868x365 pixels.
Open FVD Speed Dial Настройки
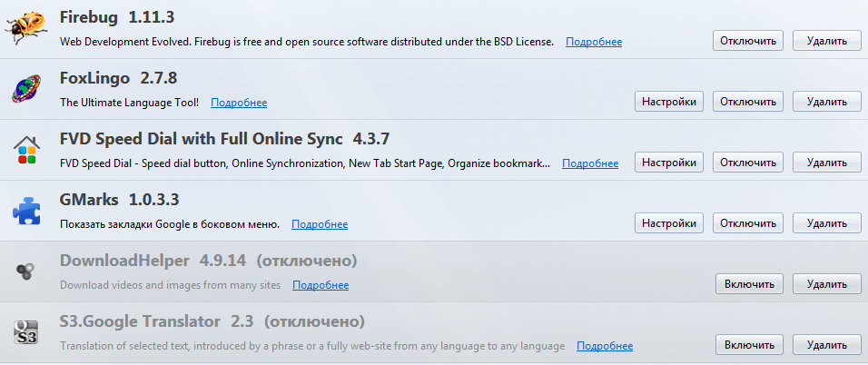669,163
